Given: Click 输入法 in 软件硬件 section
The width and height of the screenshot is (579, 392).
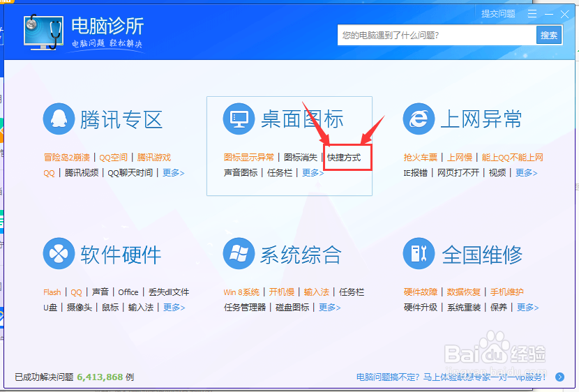Looking at the screenshot, I should 141,308.
